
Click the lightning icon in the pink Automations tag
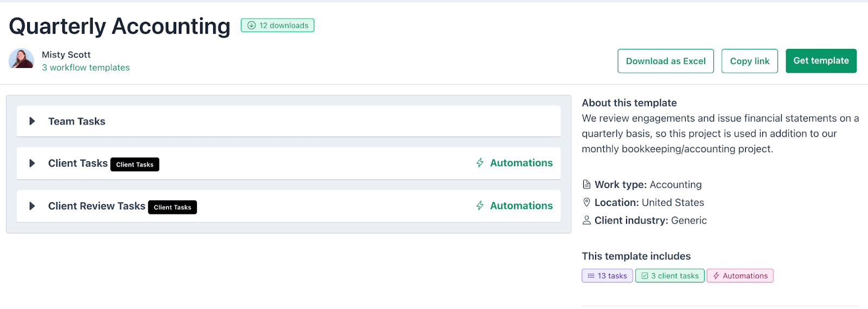(716, 276)
